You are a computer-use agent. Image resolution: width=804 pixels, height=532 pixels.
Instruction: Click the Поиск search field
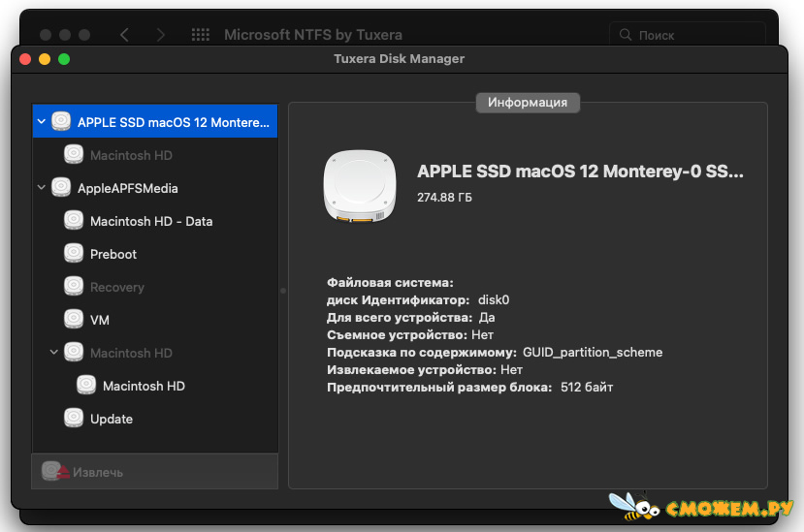pos(687,35)
